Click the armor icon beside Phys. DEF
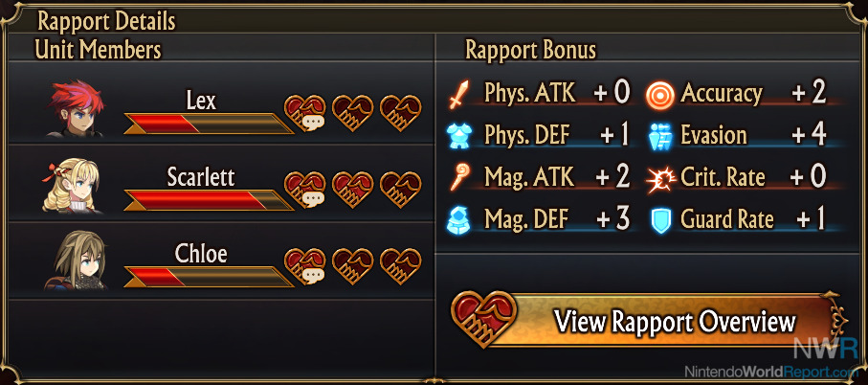 [458, 136]
